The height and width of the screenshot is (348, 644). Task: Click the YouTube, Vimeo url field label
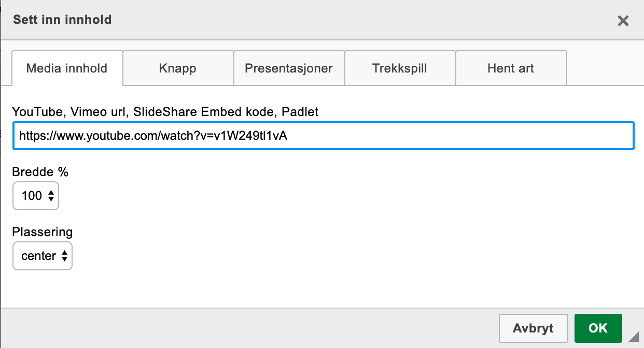165,111
